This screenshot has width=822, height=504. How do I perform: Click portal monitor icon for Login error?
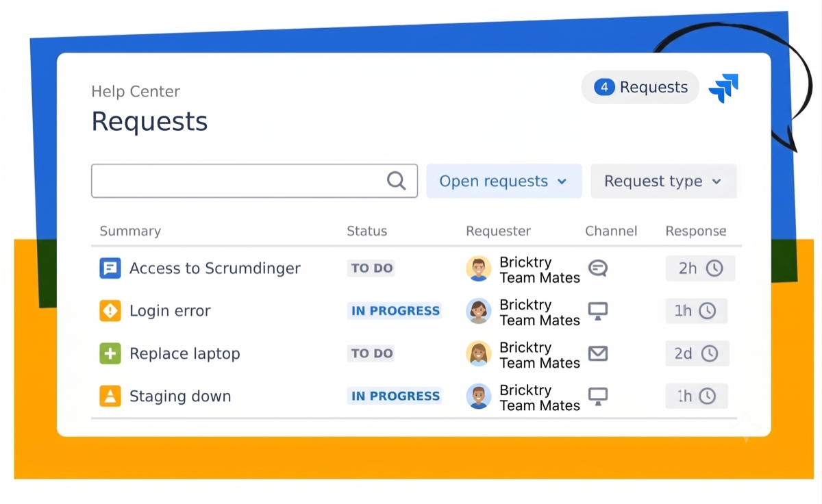coord(598,312)
